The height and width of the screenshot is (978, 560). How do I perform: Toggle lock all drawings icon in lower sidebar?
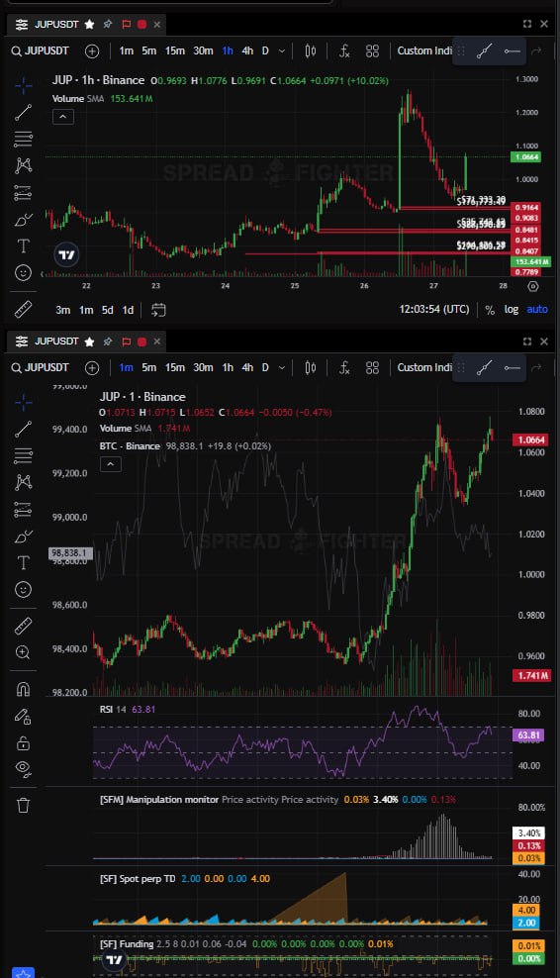coord(23,742)
